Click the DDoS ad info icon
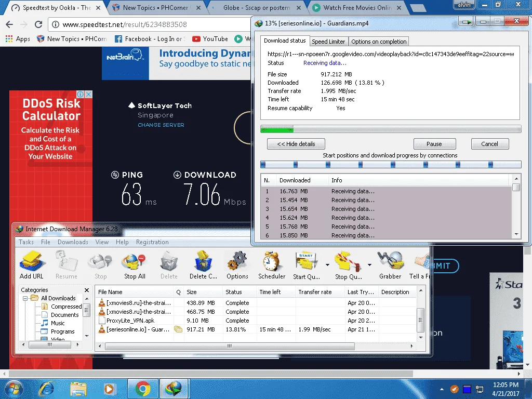Screen dimensions: 532x399 tap(81, 94)
